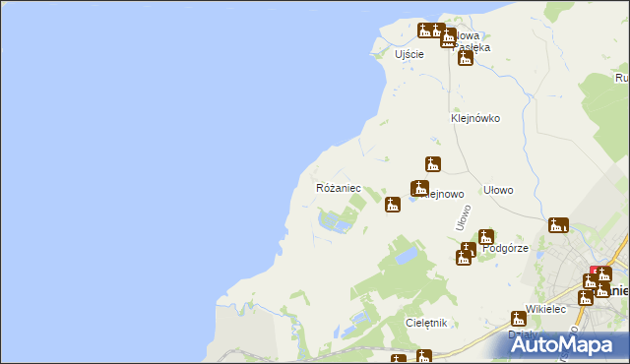Select the Klejnówko village label
This screenshot has width=630, height=364.
[475, 118]
